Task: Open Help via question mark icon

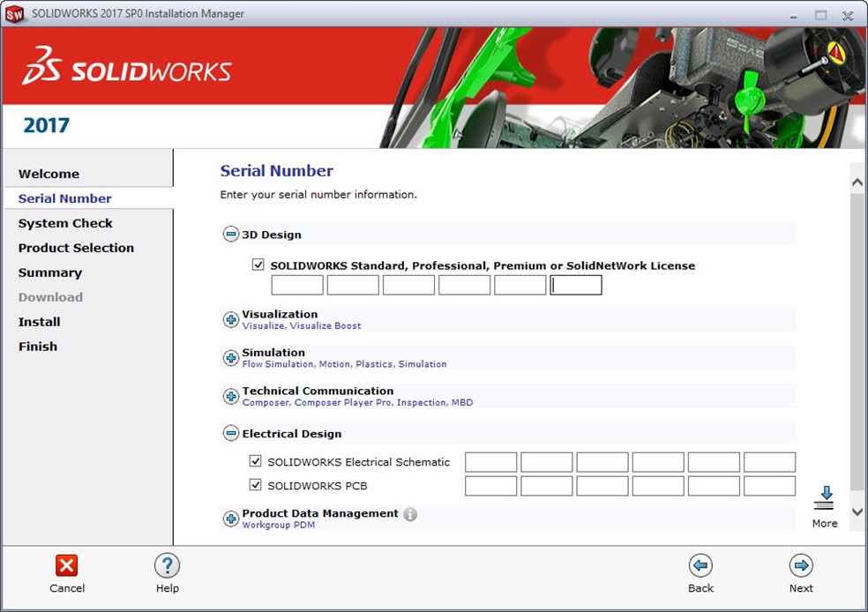Action: pyautogui.click(x=167, y=565)
